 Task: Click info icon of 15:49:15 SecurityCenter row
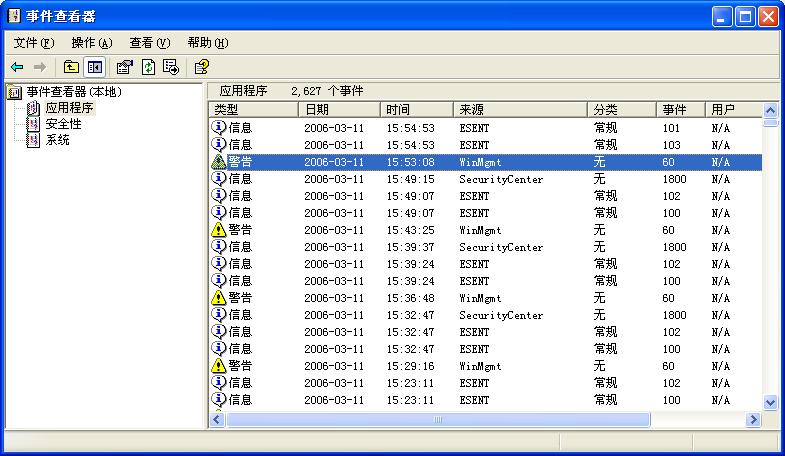click(218, 178)
